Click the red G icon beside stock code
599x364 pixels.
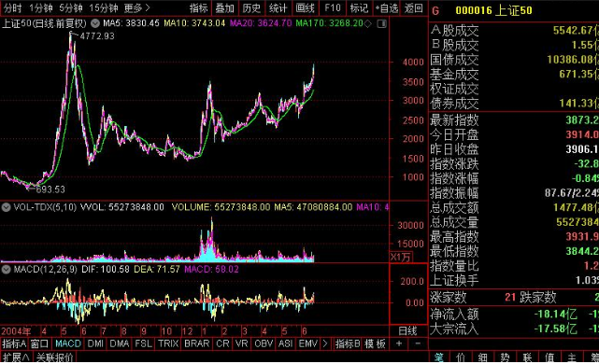[x=435, y=10]
